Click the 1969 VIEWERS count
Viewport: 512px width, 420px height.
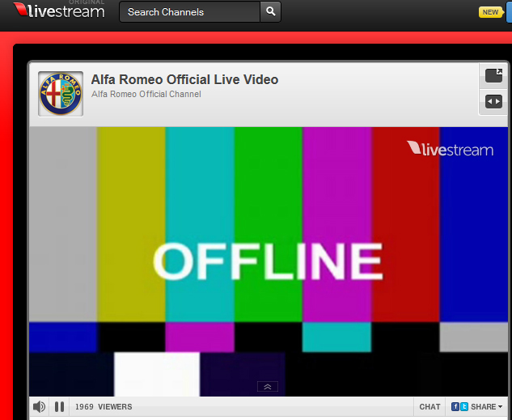(104, 407)
